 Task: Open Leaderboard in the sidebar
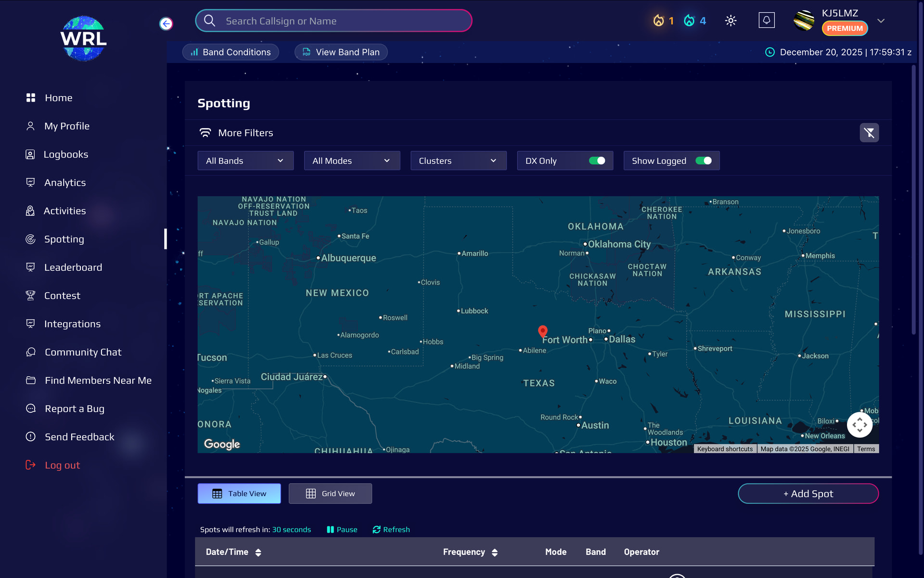pos(73,267)
